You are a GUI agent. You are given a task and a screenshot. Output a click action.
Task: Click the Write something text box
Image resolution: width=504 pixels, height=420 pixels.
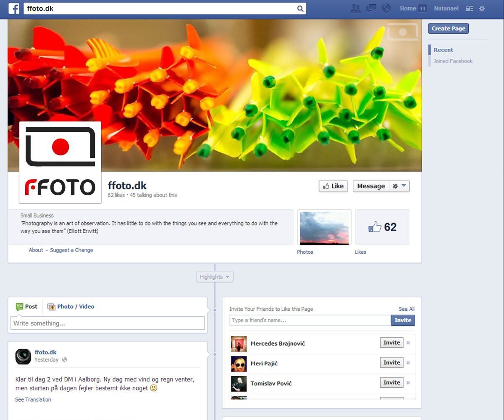click(108, 323)
